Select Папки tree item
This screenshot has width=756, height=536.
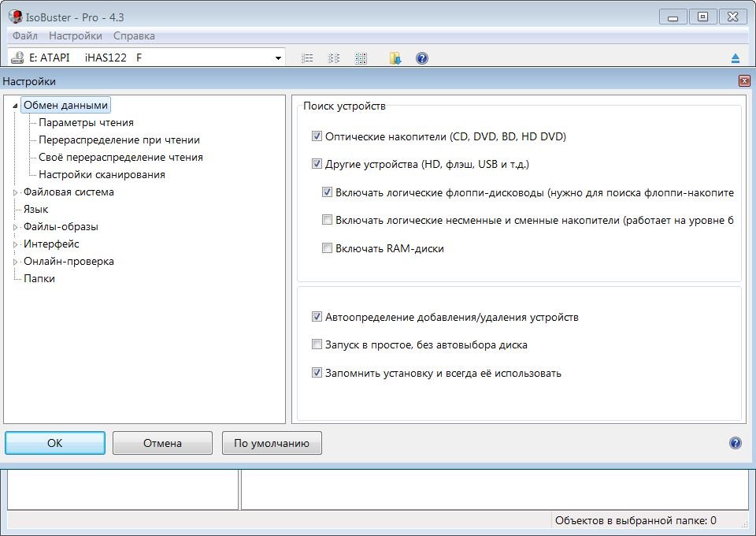tap(39, 279)
